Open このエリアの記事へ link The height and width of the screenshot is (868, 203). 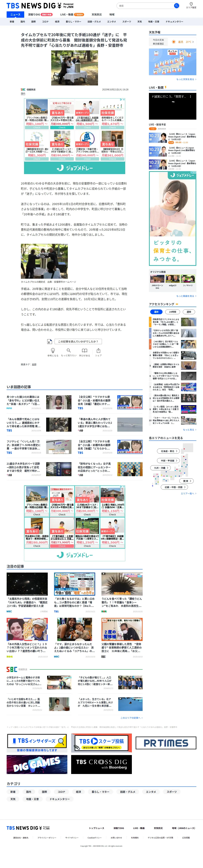[x=132, y=718]
